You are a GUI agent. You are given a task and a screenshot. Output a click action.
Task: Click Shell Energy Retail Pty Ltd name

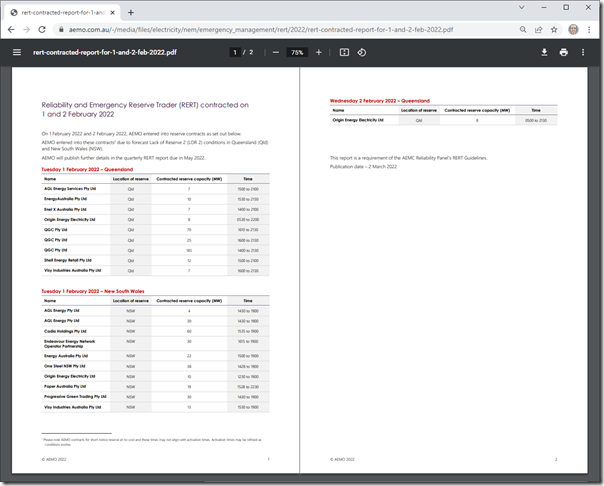point(68,260)
